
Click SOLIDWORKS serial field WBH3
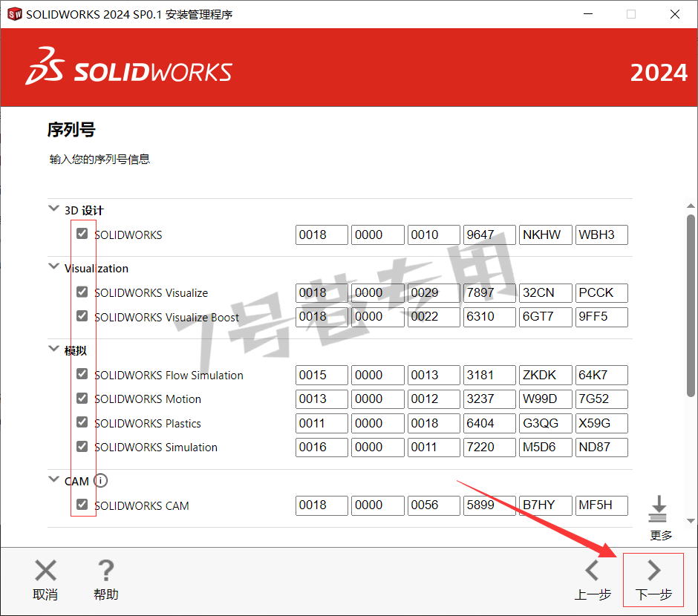pyautogui.click(x=601, y=235)
